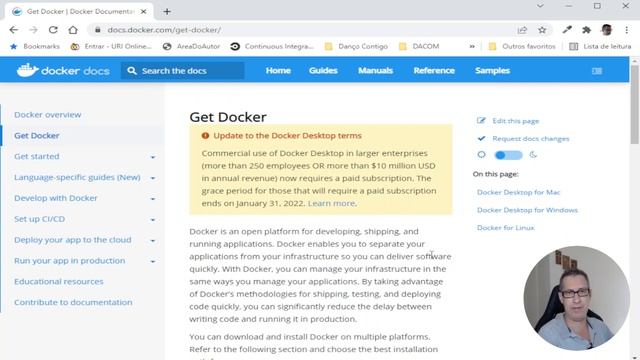Image resolution: width=640 pixels, height=360 pixels.
Task: Open the Extensions puzzle icon
Action: [587, 30]
